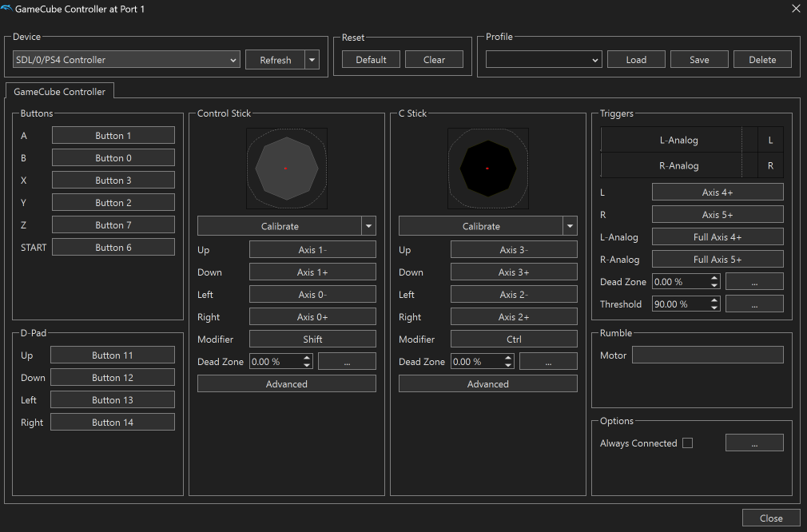Increase Triggers Dead Zone with up arrow
This screenshot has height=532, width=807.
point(714,278)
